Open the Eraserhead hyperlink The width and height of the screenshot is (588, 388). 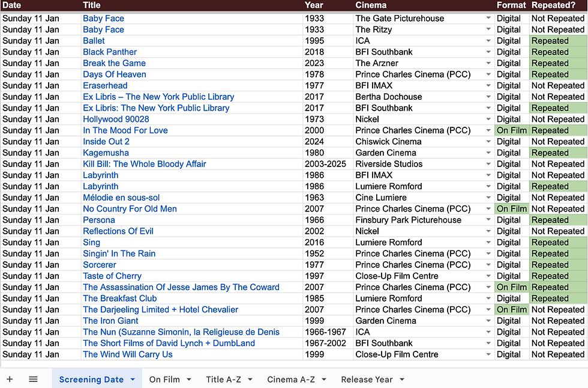pyautogui.click(x=105, y=85)
